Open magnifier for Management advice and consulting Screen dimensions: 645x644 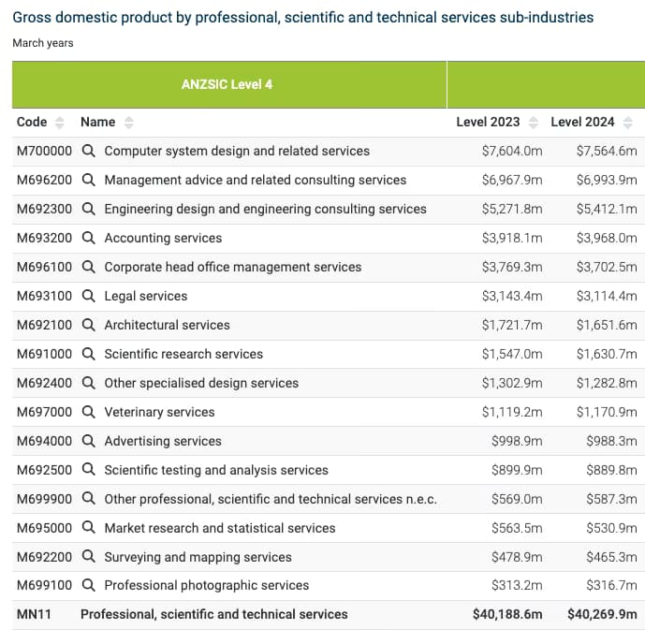(x=89, y=180)
